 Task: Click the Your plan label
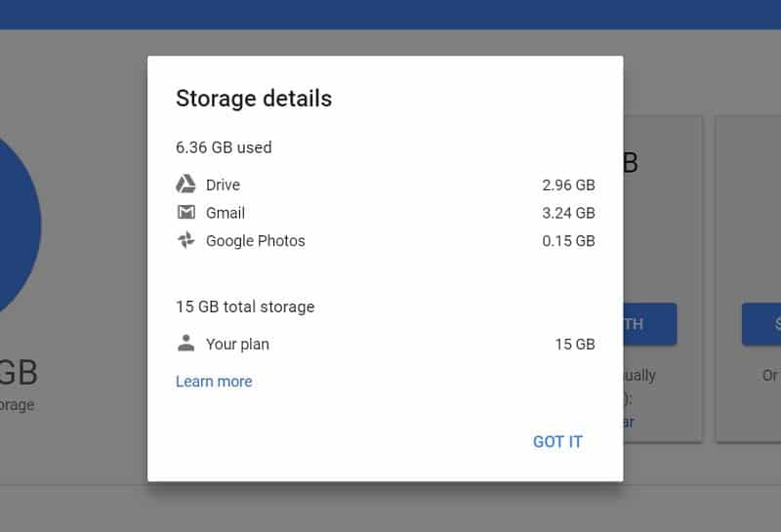(x=237, y=344)
